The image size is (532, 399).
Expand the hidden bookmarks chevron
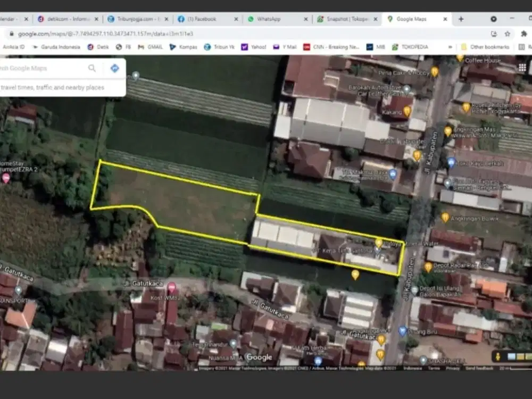(450, 47)
